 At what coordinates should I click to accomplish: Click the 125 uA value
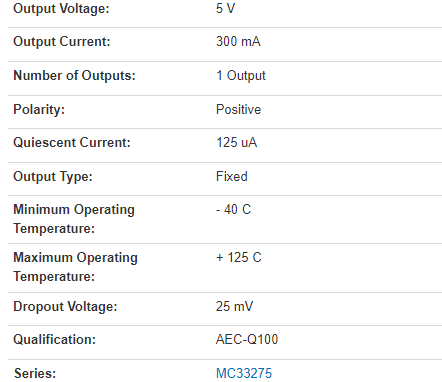[237, 142]
